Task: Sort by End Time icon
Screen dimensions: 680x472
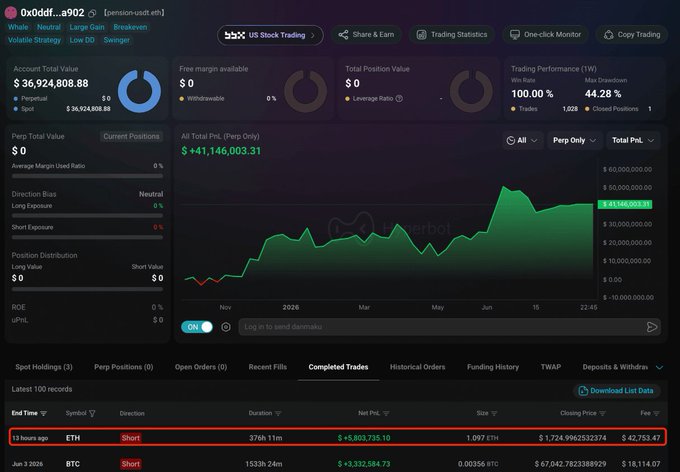Action: click(x=43, y=413)
